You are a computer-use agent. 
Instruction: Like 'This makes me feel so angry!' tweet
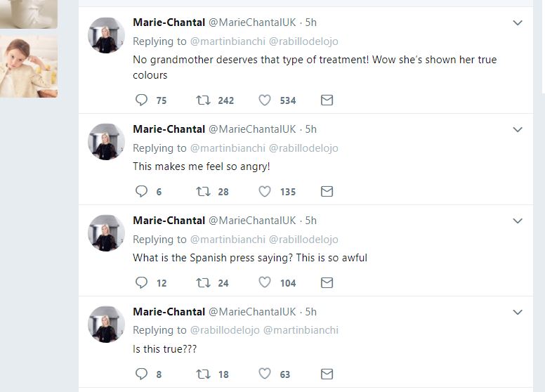coord(265,192)
